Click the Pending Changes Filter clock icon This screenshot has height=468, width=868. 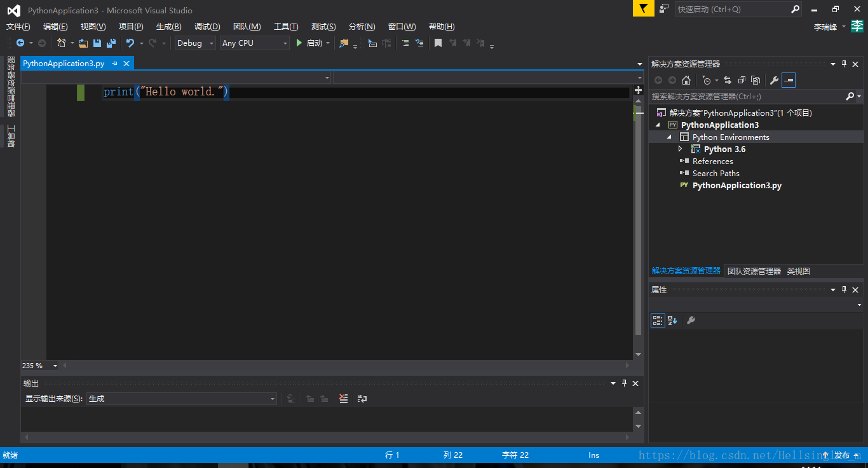[x=707, y=80]
